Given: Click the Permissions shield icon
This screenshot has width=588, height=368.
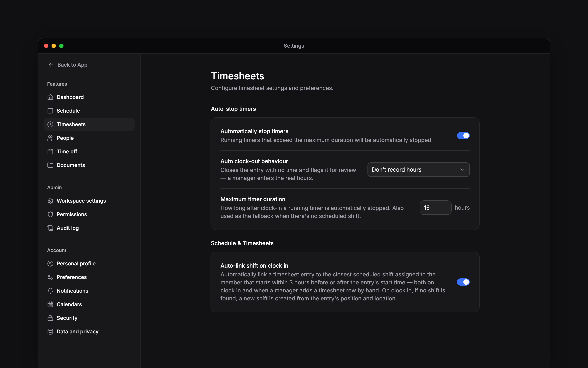Looking at the screenshot, I should tap(50, 214).
